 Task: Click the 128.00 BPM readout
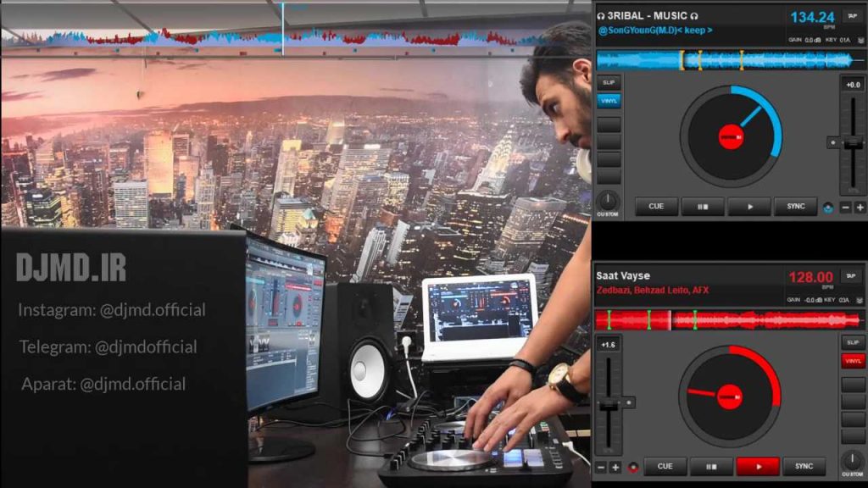point(810,277)
